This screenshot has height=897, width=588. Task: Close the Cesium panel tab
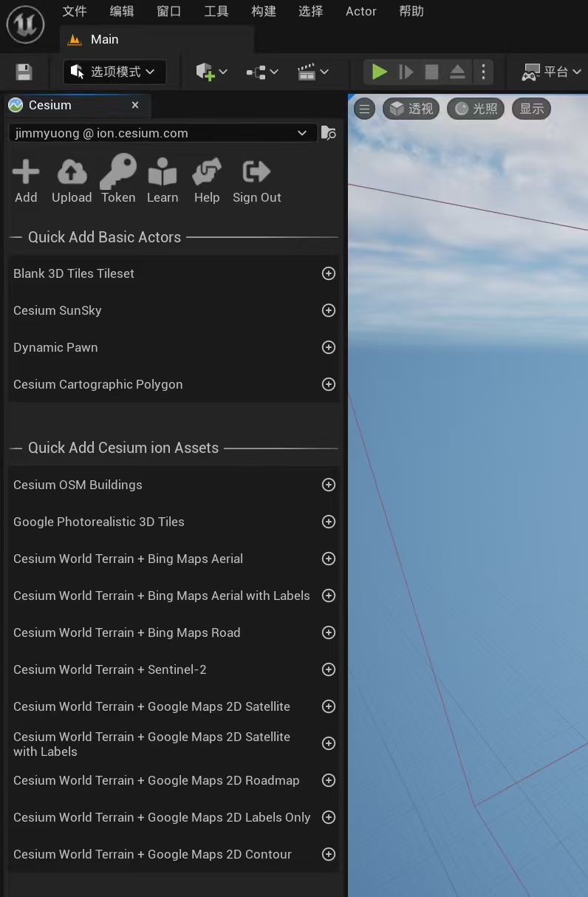pyautogui.click(x=135, y=105)
